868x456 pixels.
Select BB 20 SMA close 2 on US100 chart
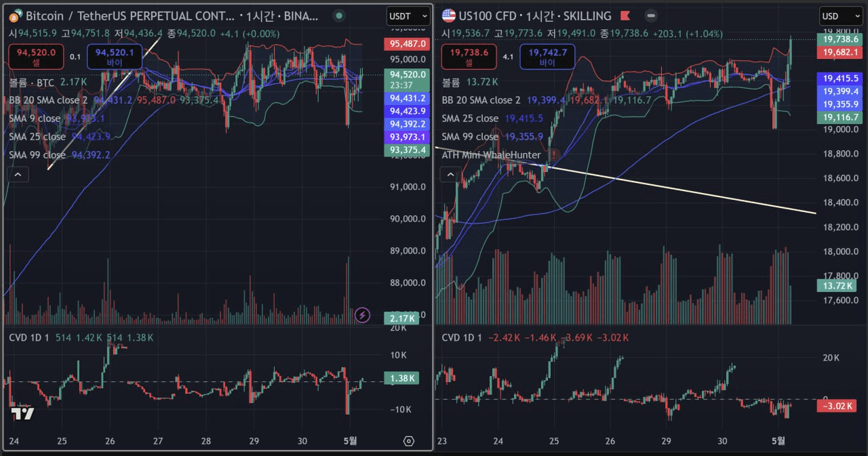click(483, 100)
